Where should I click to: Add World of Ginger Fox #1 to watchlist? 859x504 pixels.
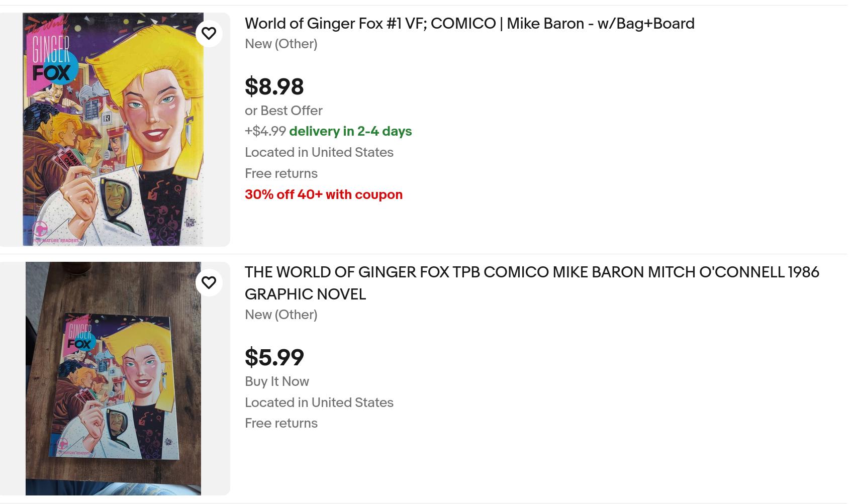click(x=209, y=33)
